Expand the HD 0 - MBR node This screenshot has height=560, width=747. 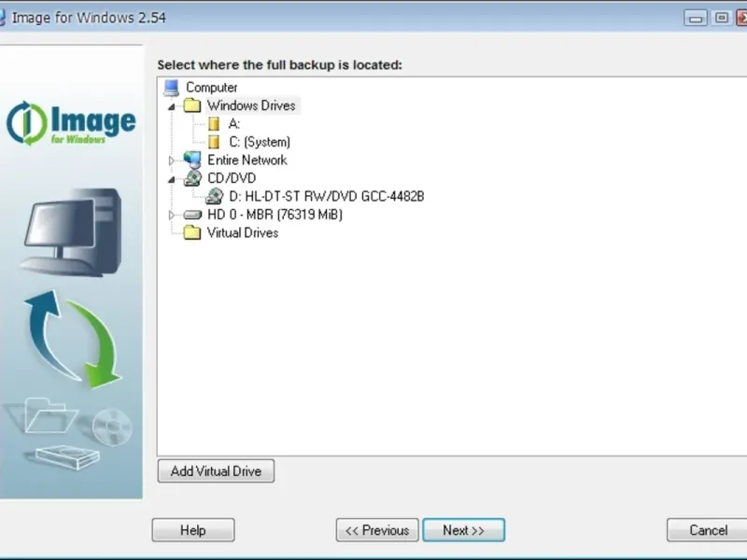click(172, 216)
